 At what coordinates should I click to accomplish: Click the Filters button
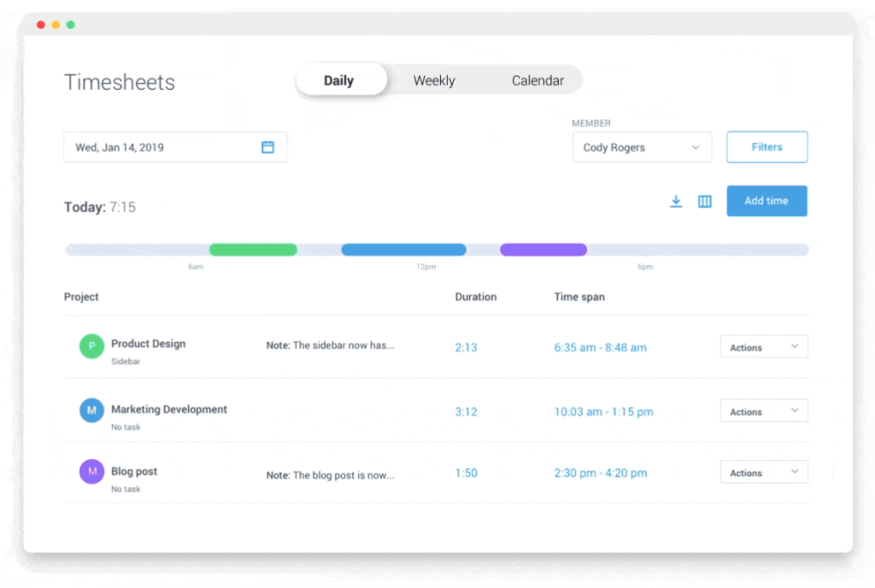766,147
